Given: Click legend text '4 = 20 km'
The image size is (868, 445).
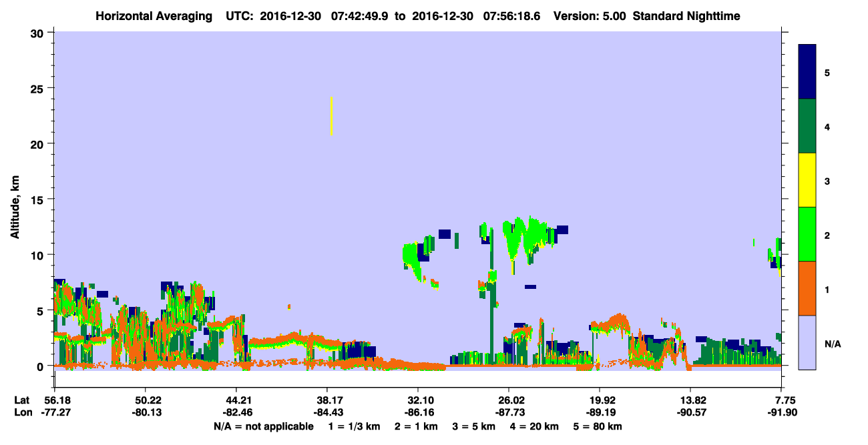Looking at the screenshot, I should (535, 426).
